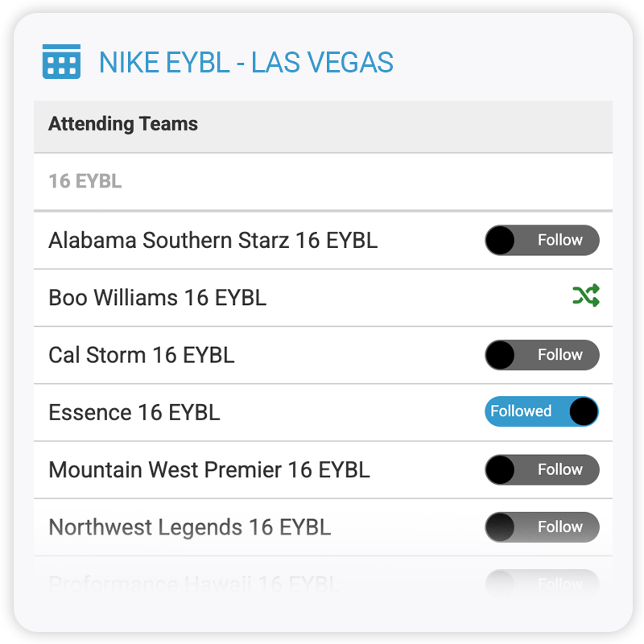The image size is (644, 644).
Task: Toggle Follow for Alabama Southern Starz 16 EYBL
Action: [542, 240]
